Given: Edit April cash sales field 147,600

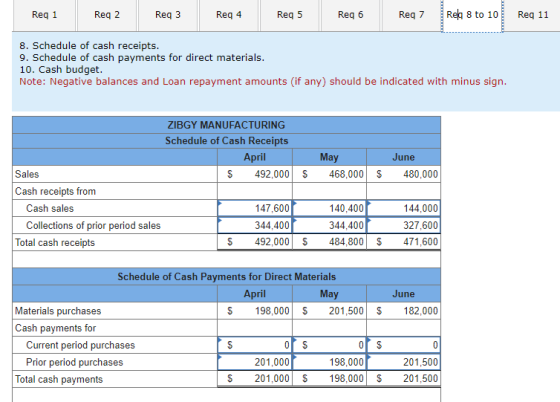Looking at the screenshot, I should click(x=255, y=208).
